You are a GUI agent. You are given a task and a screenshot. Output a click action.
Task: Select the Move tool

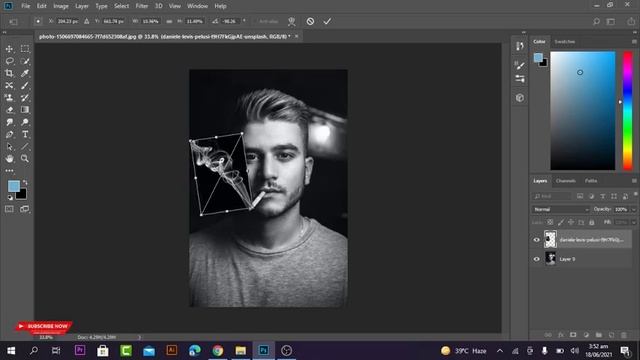[9, 49]
